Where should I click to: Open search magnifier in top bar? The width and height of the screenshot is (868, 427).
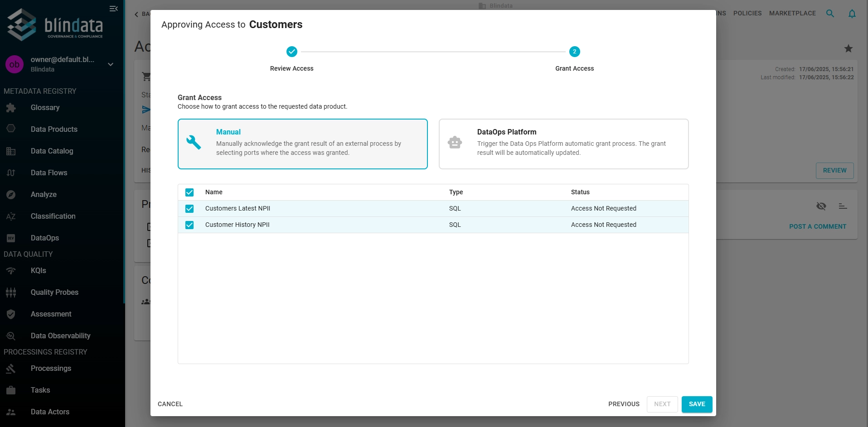point(830,14)
